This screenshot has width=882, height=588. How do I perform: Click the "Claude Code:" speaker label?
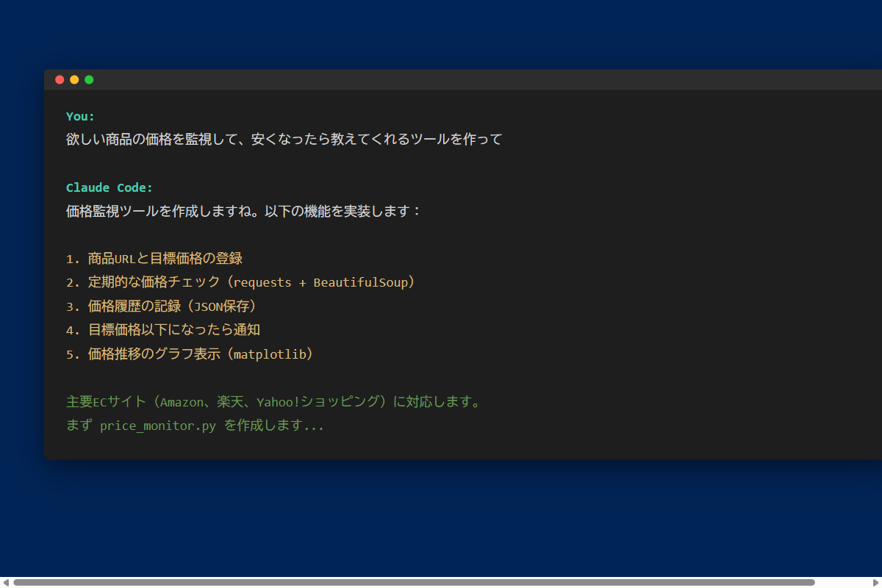click(110, 187)
